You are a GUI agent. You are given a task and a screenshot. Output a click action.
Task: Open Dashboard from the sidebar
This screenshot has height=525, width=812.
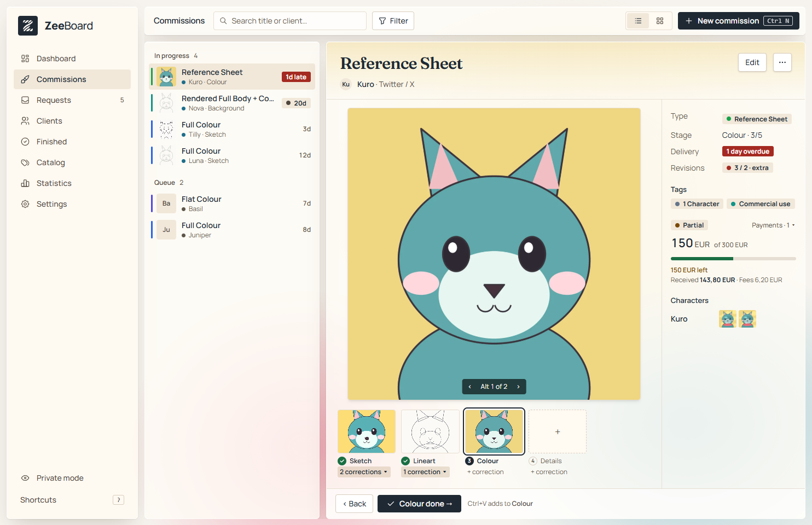(72, 59)
